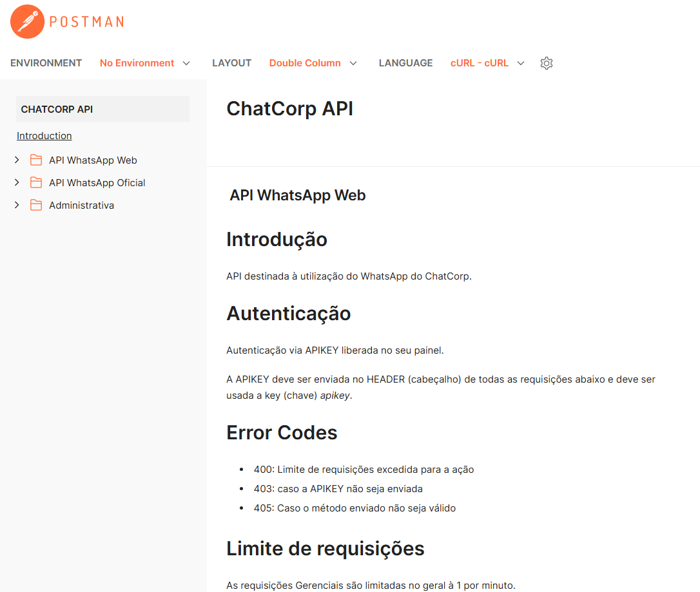This screenshot has height=592, width=700.
Task: Click the API WhatsApp Oficial folder icon
Action: click(36, 182)
